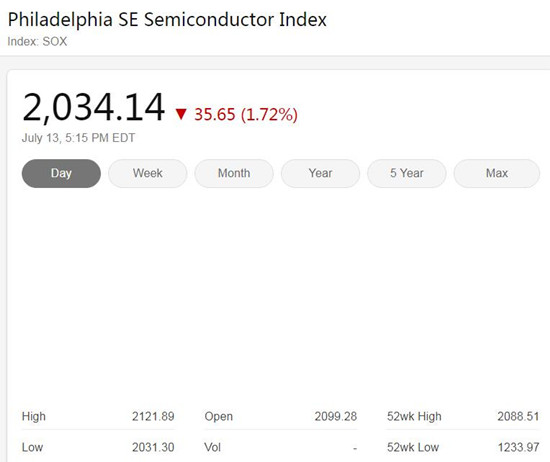Click the Philadelphia SE Semiconductor Index title
Screen dimensions: 550x462
[167, 19]
